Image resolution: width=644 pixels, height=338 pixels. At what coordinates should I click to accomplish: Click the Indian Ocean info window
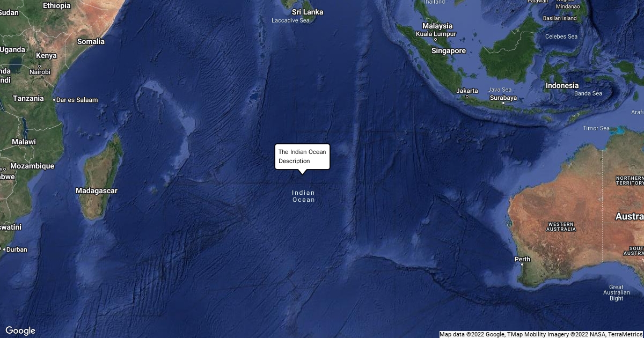coord(302,157)
